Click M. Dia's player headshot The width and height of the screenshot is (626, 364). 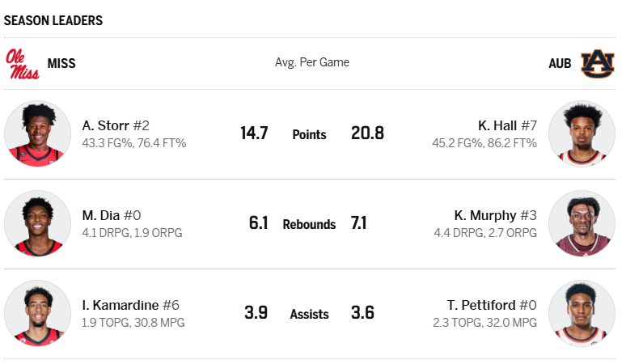[37, 224]
